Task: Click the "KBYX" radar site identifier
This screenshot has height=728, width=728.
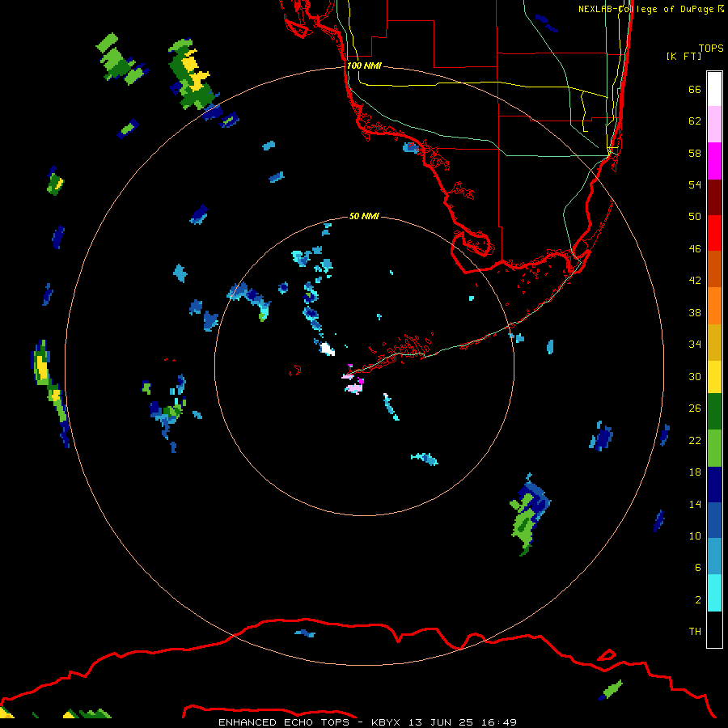Action: click(386, 722)
